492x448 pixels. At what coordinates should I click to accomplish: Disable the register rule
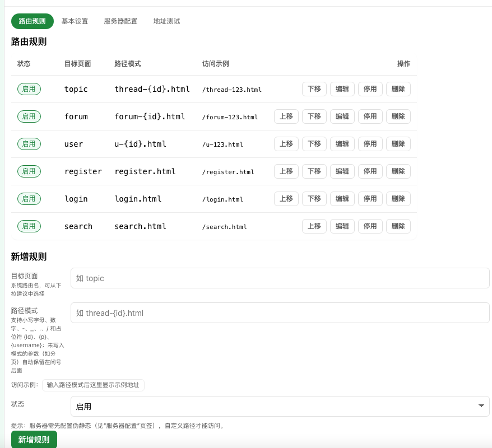click(370, 171)
